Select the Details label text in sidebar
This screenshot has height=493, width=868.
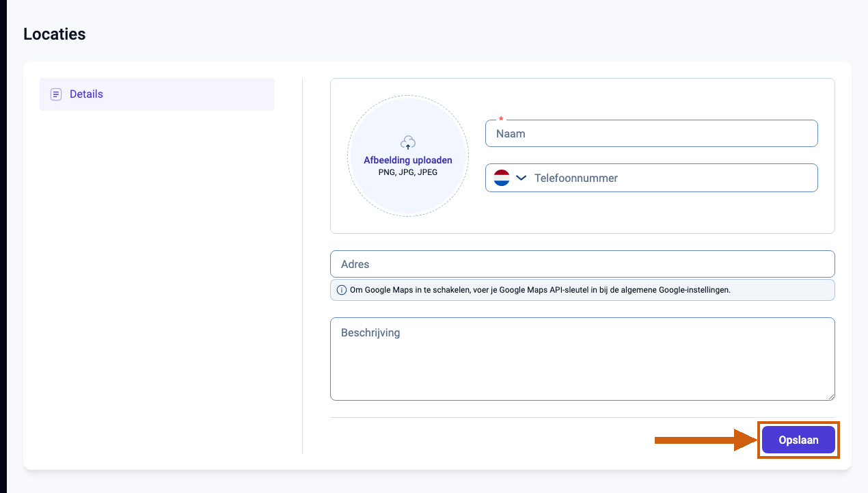point(86,94)
